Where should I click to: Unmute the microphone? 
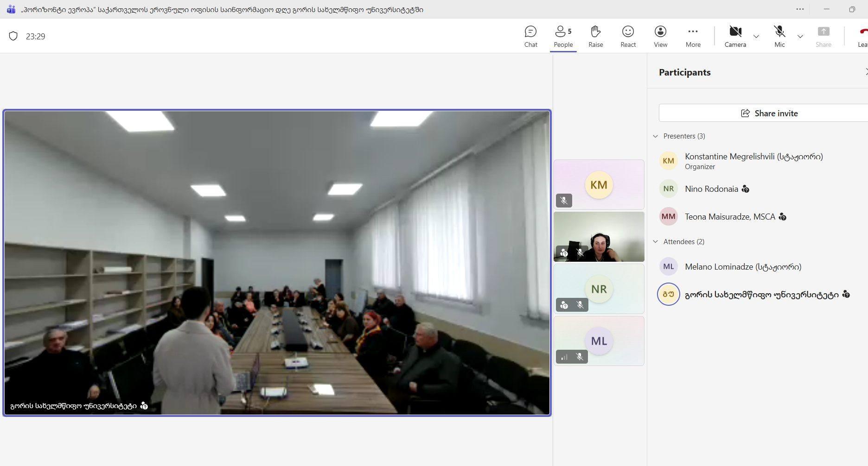click(779, 36)
